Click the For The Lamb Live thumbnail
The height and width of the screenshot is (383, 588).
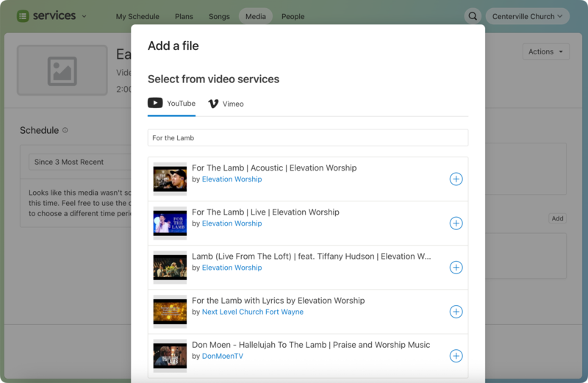(x=170, y=223)
